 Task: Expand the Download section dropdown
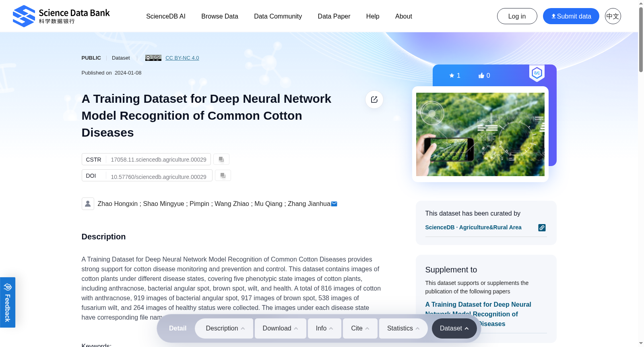point(281,328)
